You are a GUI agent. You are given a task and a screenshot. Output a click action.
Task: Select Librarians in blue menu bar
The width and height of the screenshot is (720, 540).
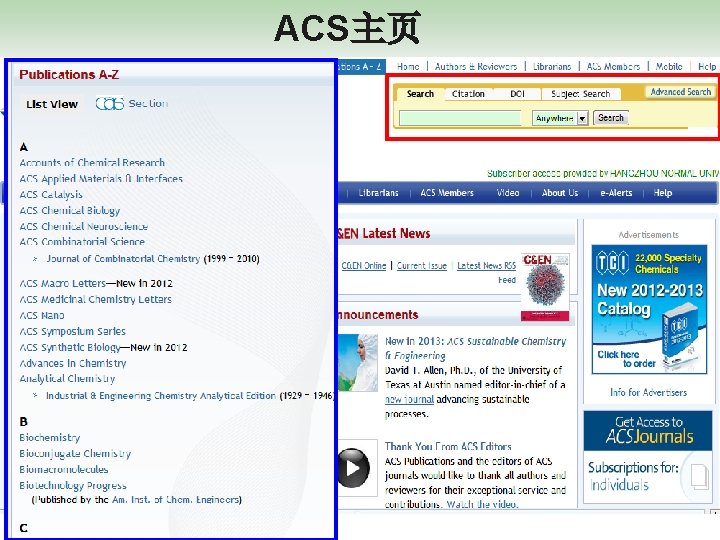tap(378, 193)
